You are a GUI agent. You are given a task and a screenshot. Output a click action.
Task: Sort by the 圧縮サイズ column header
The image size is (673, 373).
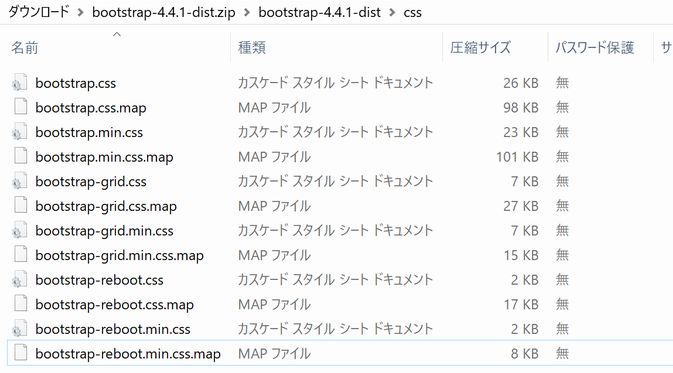pyautogui.click(x=480, y=48)
